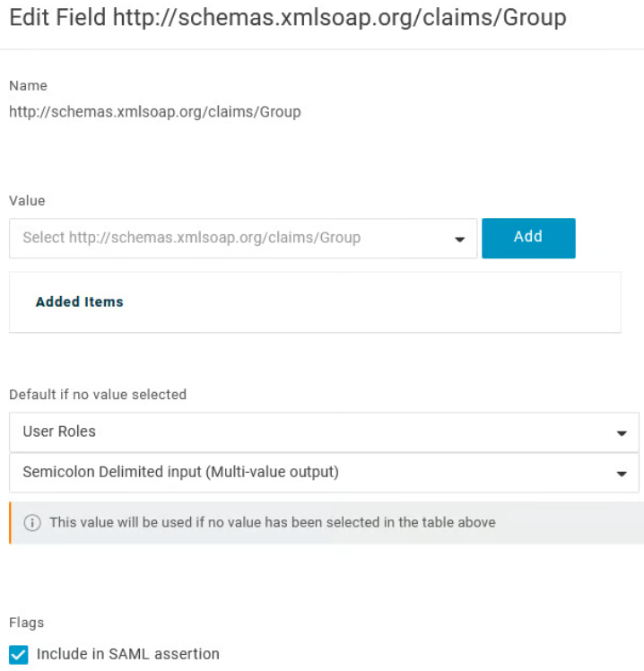This screenshot has height=671, width=644.
Task: Click the caret arrow in the Value field
Action: 460,240
